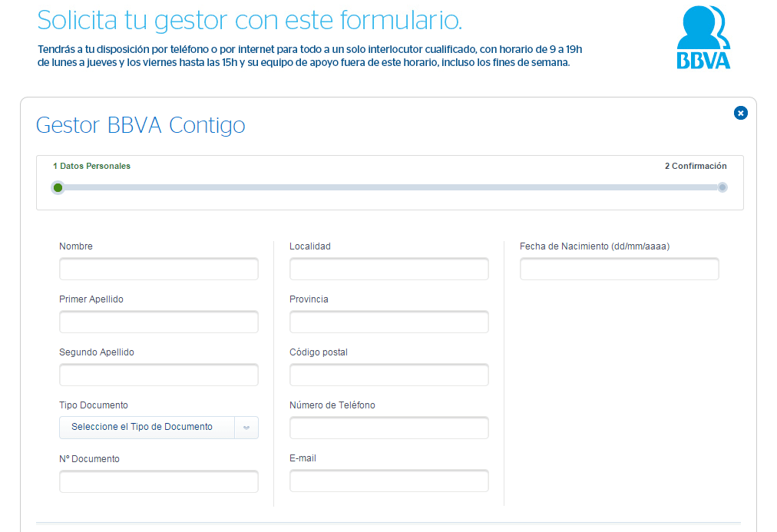Focus the Provincia text field
777x532 pixels.
[x=389, y=322]
